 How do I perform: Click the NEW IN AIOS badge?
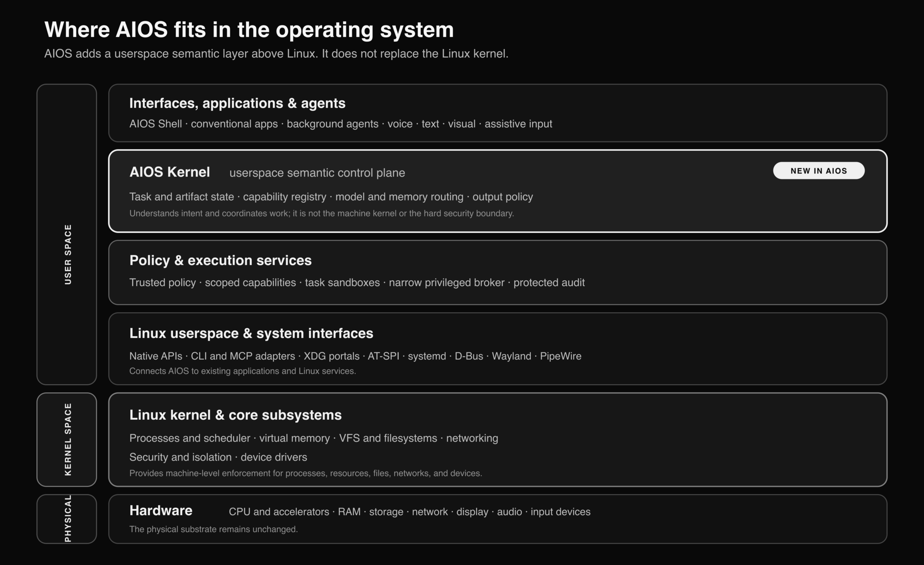point(819,171)
